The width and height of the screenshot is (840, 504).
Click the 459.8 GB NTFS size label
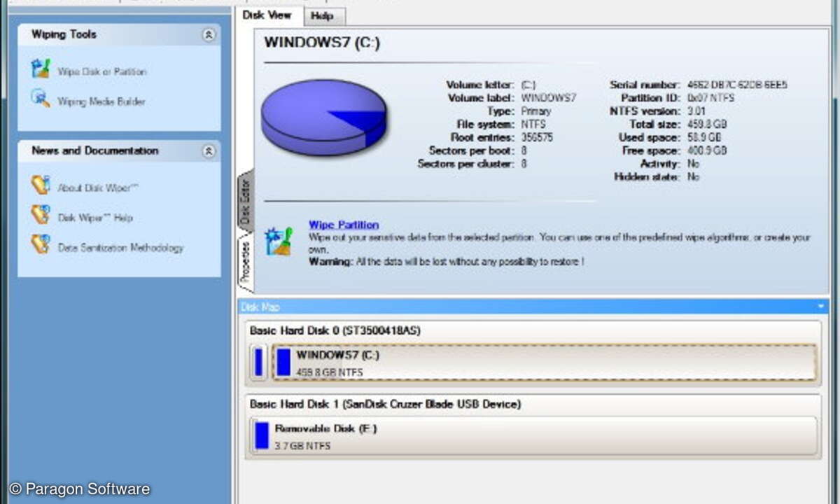click(330, 372)
